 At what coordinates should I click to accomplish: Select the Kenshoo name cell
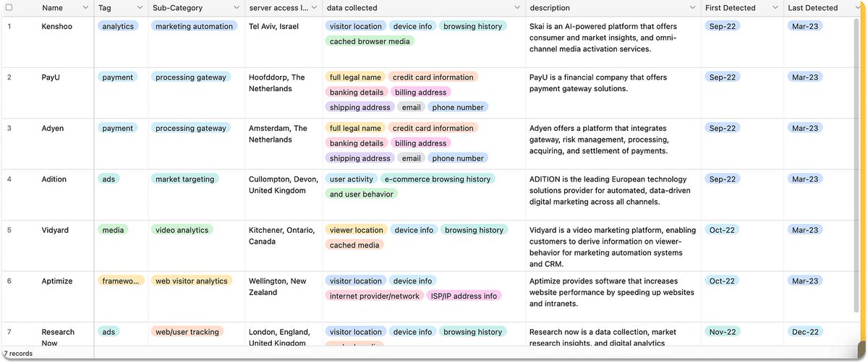pyautogui.click(x=65, y=42)
